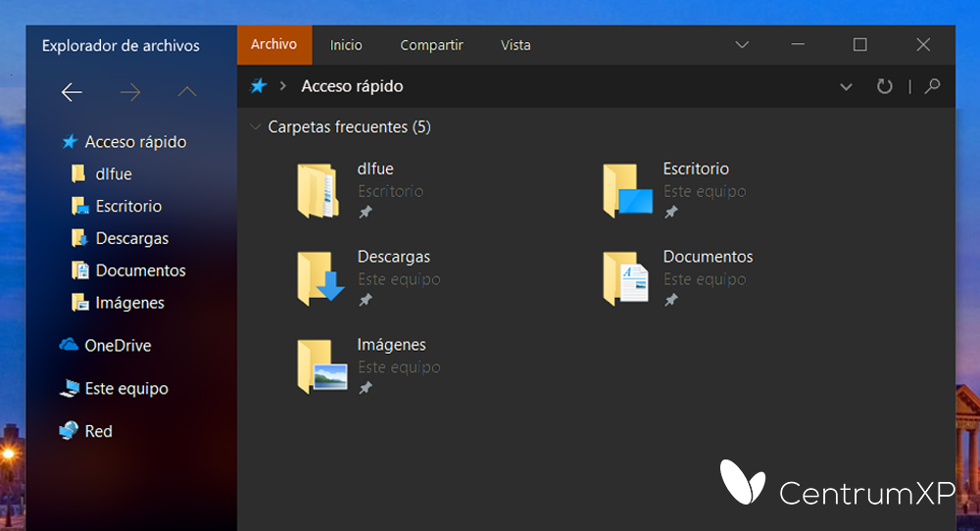The image size is (980, 531).
Task: Open Documentos from the navigation pane
Action: coord(140,270)
